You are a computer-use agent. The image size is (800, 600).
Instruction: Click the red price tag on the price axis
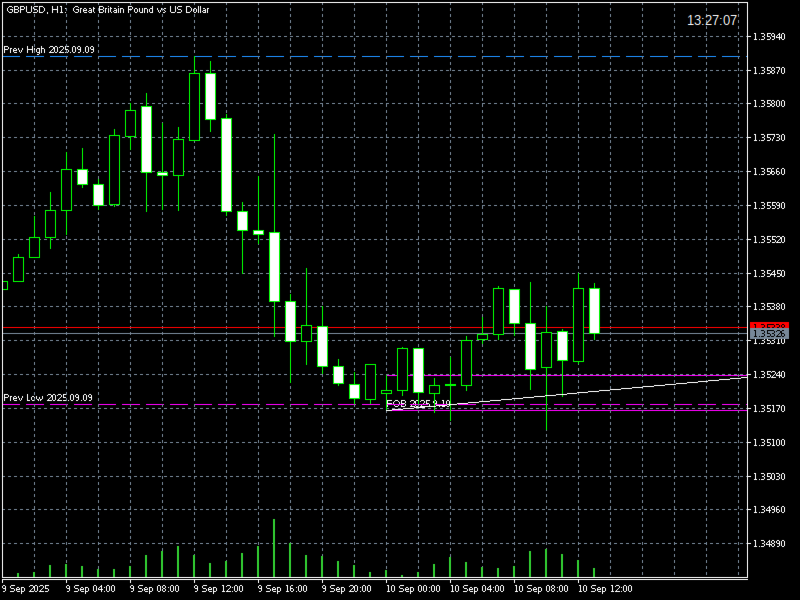click(769, 325)
